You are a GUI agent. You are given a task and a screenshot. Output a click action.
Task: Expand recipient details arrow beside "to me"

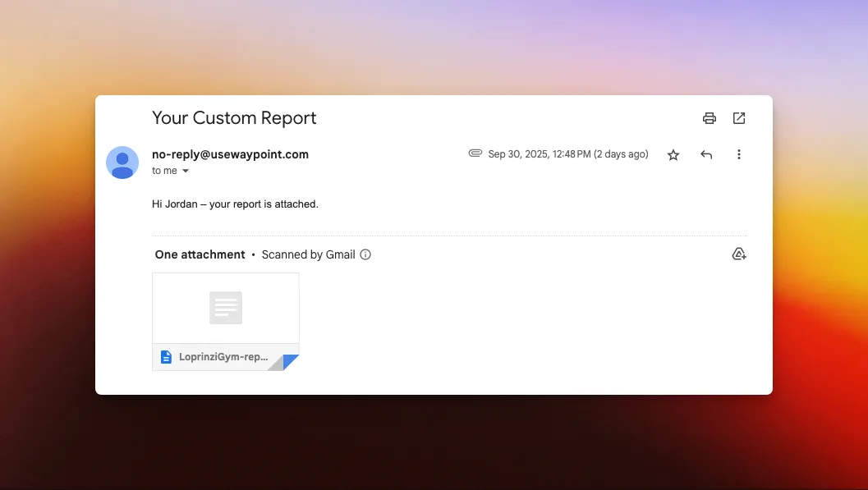pyautogui.click(x=186, y=172)
